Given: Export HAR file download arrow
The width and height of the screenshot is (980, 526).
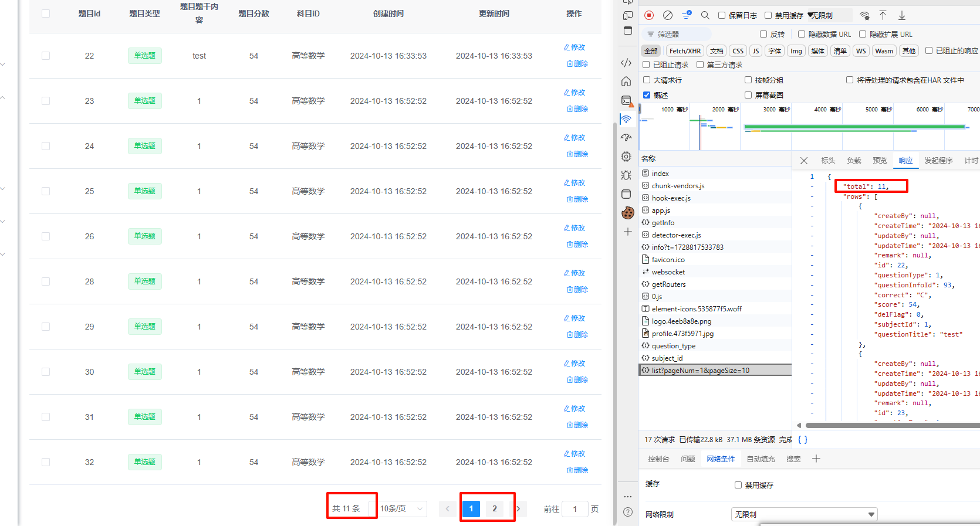Looking at the screenshot, I should click(x=902, y=15).
